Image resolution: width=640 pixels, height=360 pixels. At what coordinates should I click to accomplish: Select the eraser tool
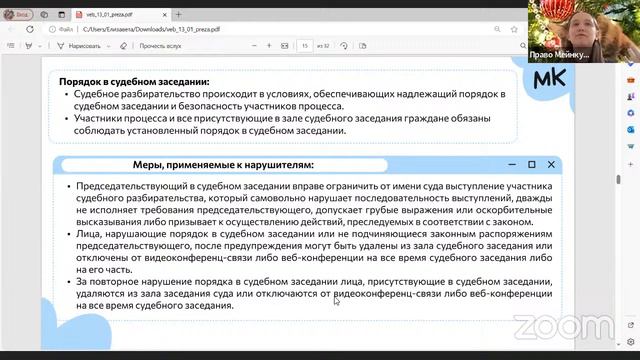(123, 46)
